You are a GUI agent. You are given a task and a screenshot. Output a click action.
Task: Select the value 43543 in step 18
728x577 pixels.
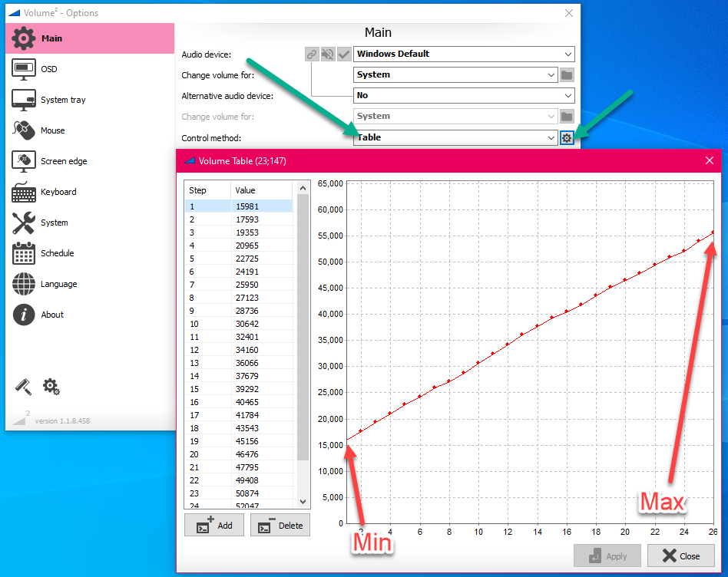[x=247, y=428]
